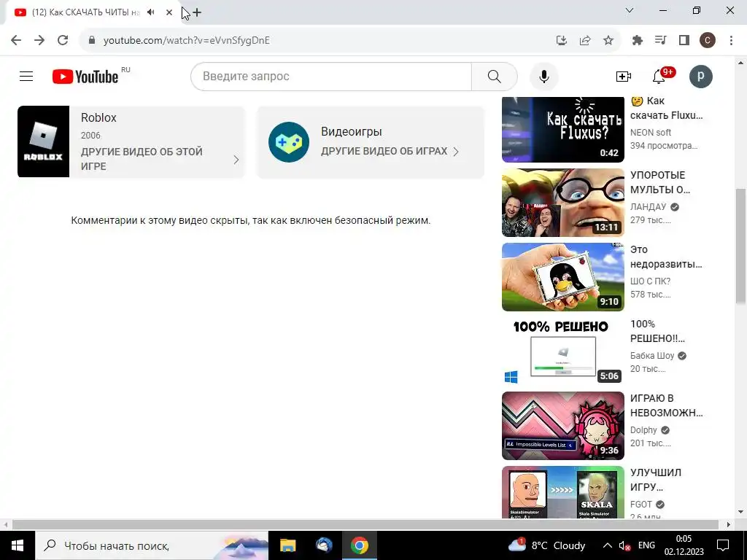Click FGOT channel name
The height and width of the screenshot is (560, 747).
(x=640, y=504)
